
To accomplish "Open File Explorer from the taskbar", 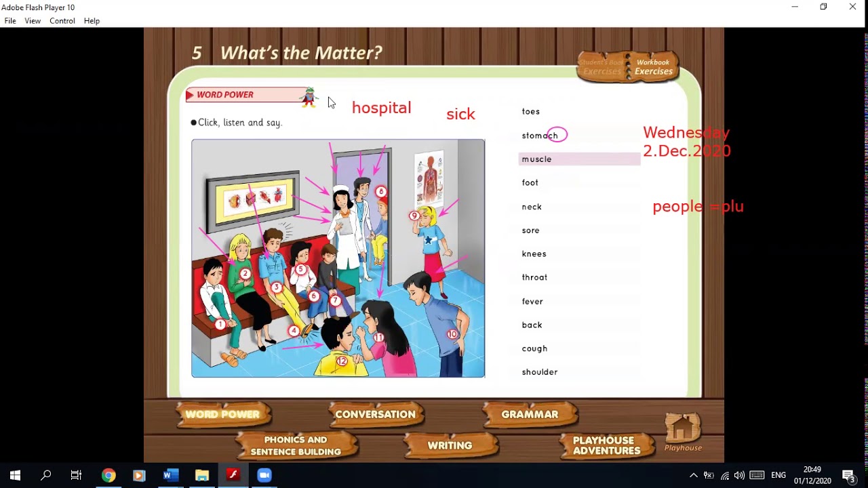I will click(x=202, y=475).
